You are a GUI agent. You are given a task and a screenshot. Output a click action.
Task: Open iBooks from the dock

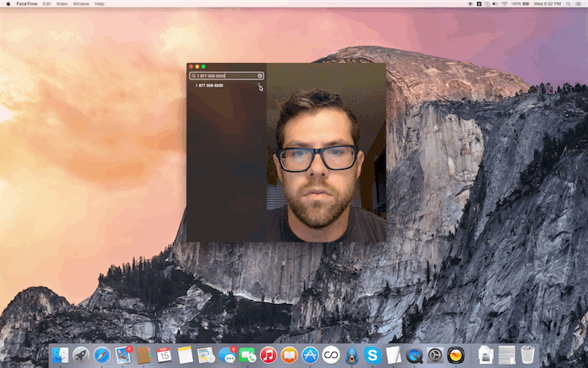point(290,355)
